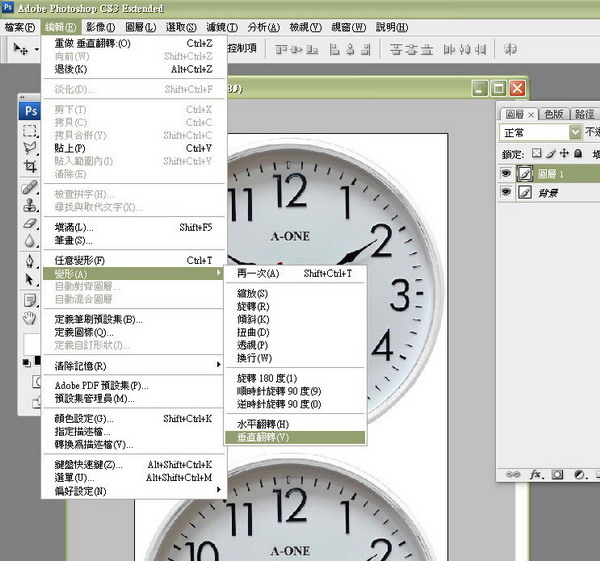Choose 任意變形(F) in the Edit menu
Viewport: 600px width, 561px height.
(x=133, y=260)
